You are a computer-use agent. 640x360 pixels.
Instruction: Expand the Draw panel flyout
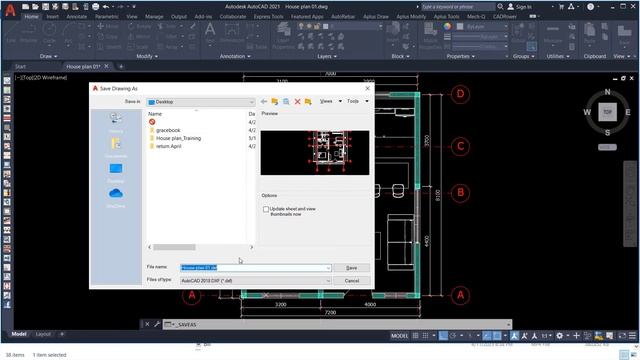[49, 56]
